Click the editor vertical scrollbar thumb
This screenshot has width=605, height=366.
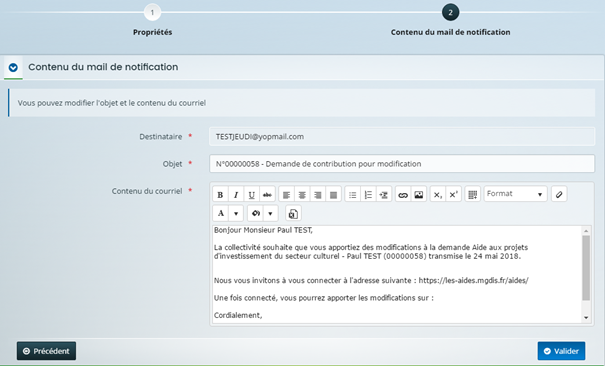pos(586,268)
